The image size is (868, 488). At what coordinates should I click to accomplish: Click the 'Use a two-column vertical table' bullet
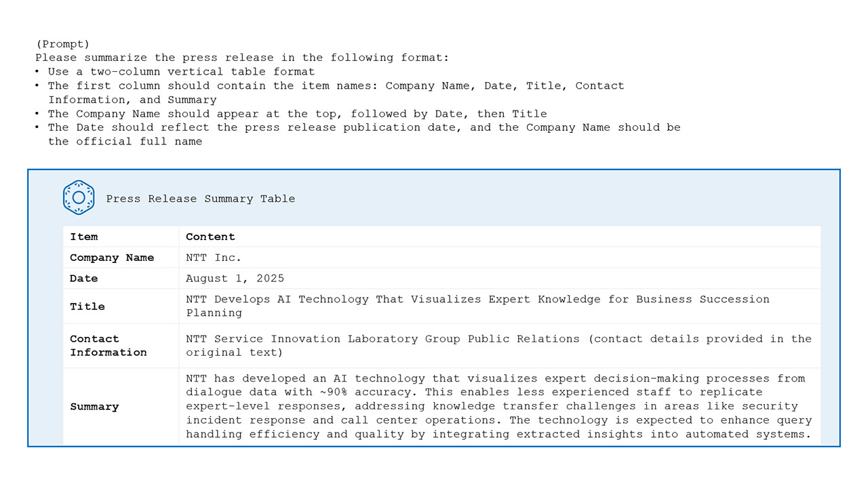[181, 71]
